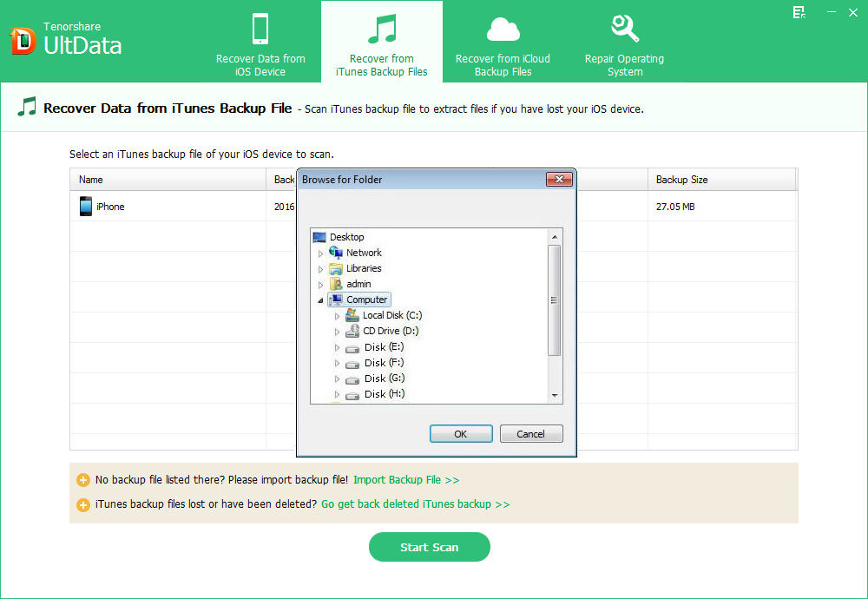Expand the Network tree node
868x599 pixels.
pos(320,253)
